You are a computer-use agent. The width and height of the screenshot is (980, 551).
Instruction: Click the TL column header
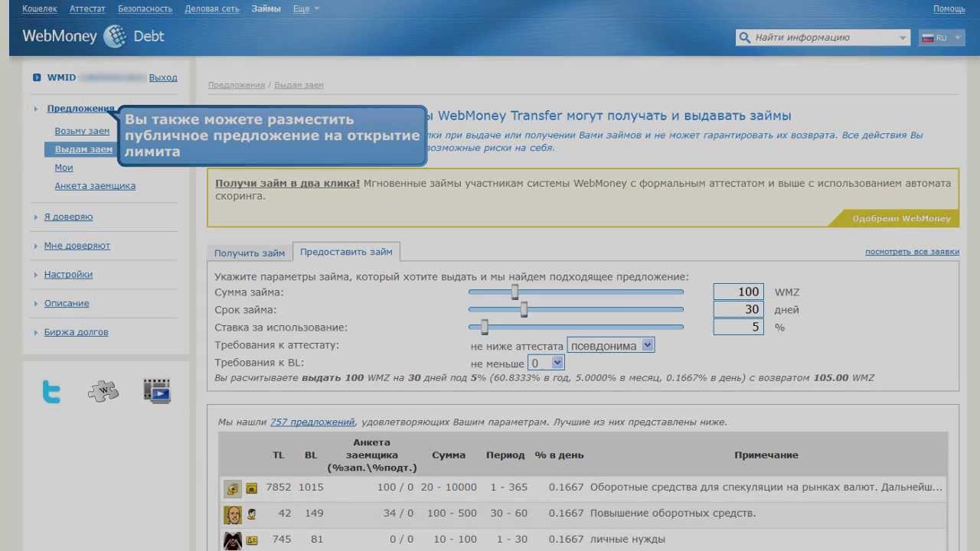pyautogui.click(x=279, y=455)
